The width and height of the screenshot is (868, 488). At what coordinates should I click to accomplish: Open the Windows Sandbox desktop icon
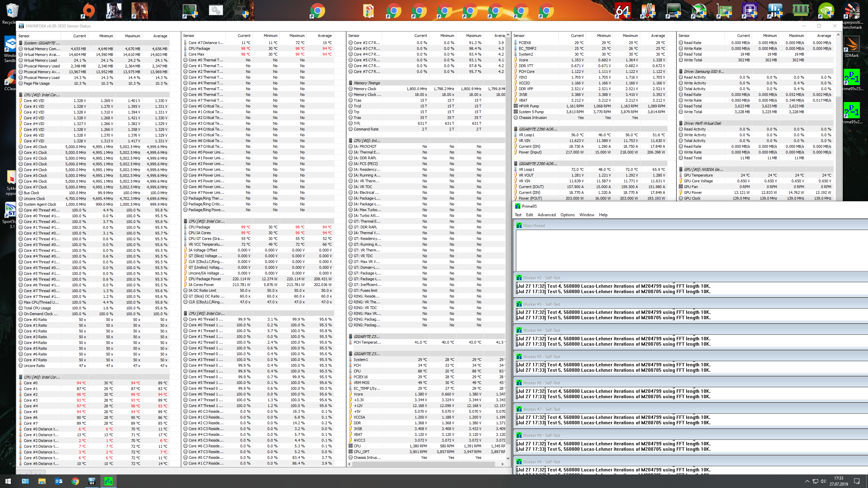(x=10, y=44)
